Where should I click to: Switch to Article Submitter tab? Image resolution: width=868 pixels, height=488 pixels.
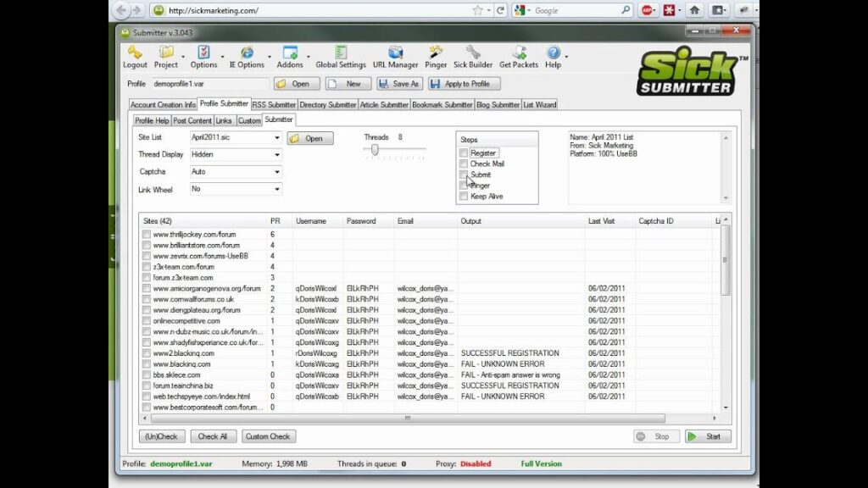pos(384,104)
